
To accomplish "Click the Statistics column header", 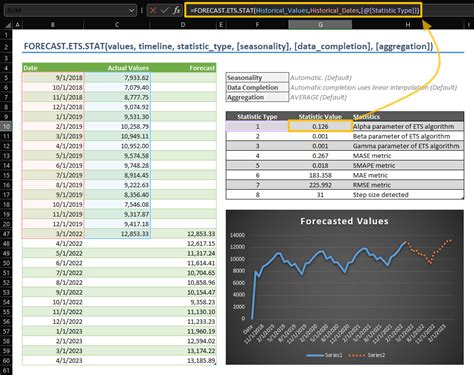I will point(408,117).
